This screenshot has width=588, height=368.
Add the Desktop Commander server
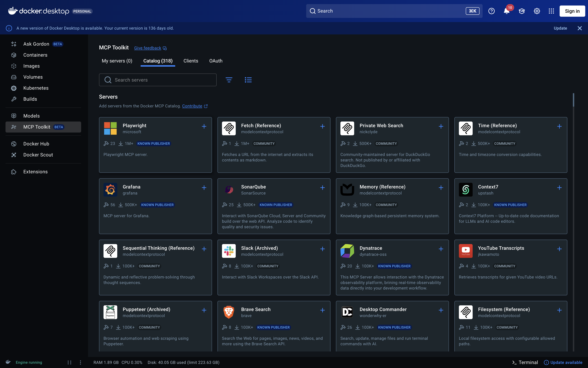pyautogui.click(x=441, y=310)
